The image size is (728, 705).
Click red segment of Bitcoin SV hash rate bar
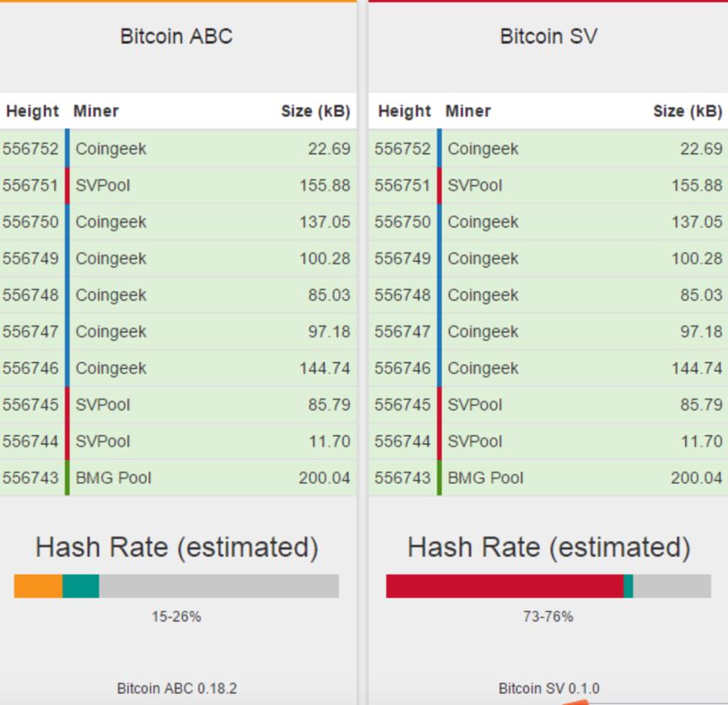pyautogui.click(x=504, y=586)
